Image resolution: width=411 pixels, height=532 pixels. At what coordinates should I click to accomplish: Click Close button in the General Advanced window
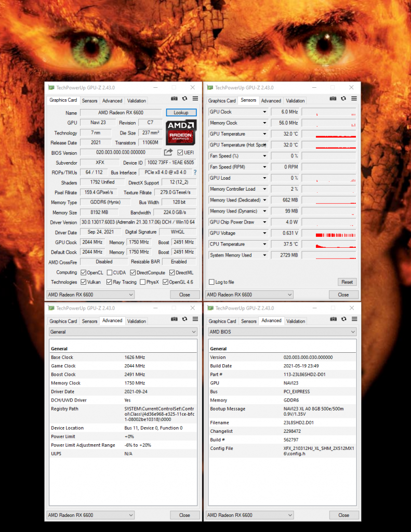(x=184, y=515)
